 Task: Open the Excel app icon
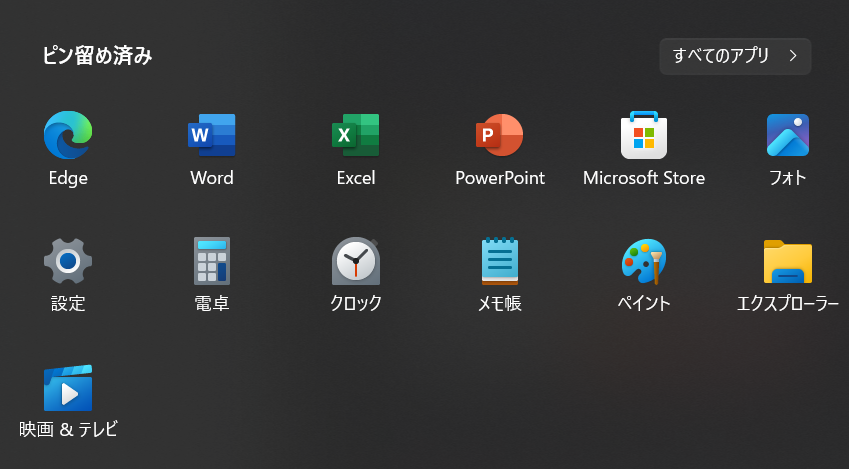tap(356, 135)
